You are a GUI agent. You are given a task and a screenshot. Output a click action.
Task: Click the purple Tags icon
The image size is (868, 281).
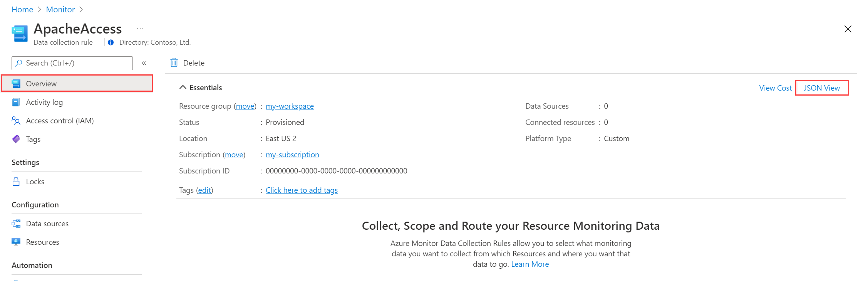[16, 139]
